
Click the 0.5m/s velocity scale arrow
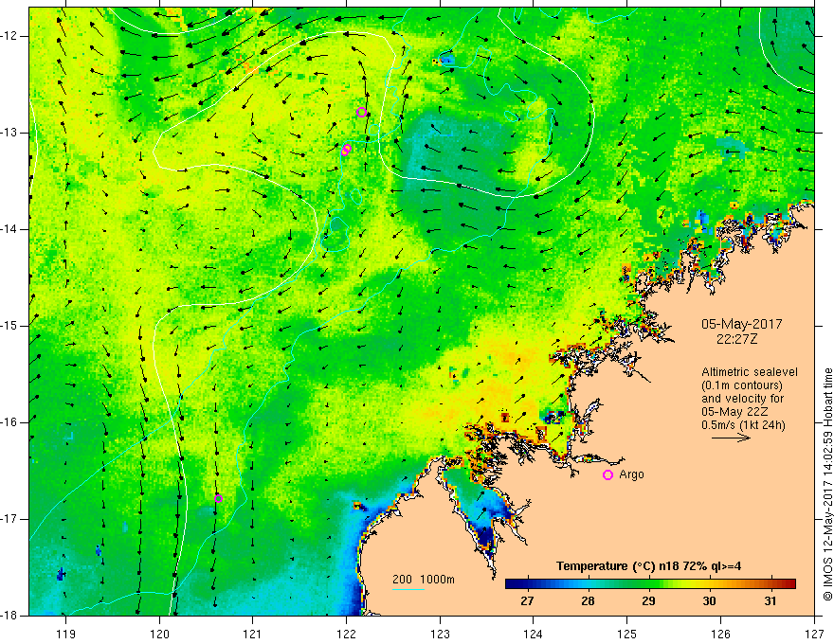click(731, 438)
